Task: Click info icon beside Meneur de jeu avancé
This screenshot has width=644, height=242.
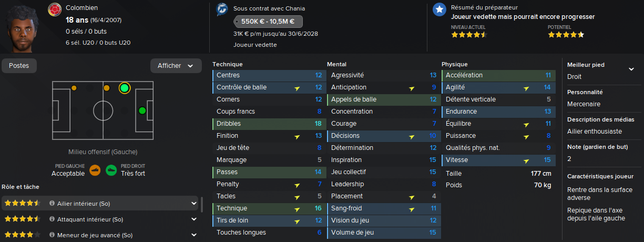Action: (52, 235)
